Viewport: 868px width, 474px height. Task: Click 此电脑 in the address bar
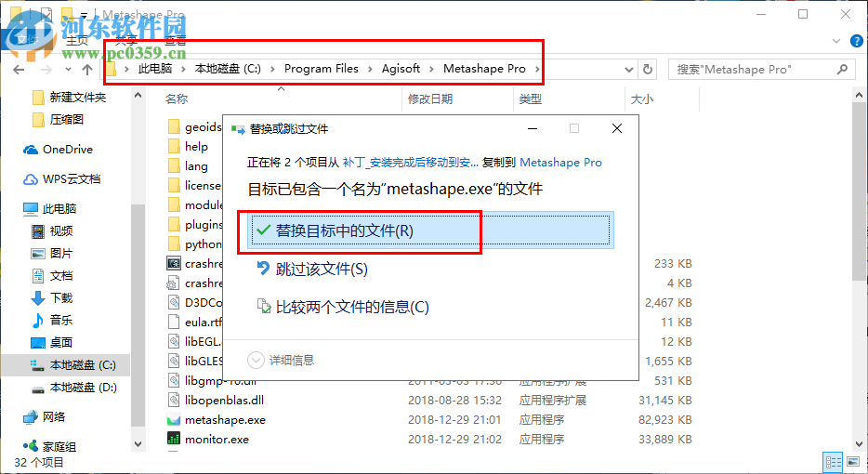[x=155, y=69]
